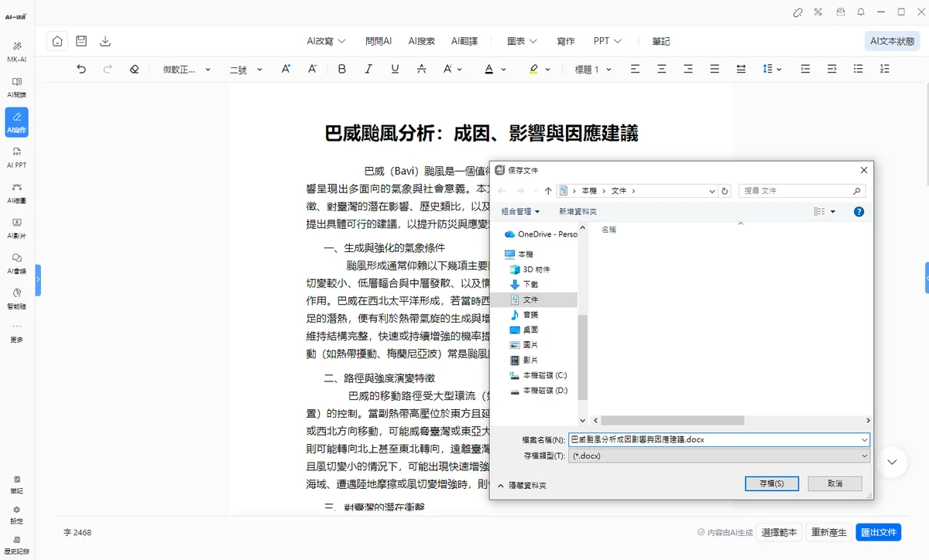Screen dimensions: 929x560
Task: Open 更多 in the left sidebar
Action: [x=17, y=333]
